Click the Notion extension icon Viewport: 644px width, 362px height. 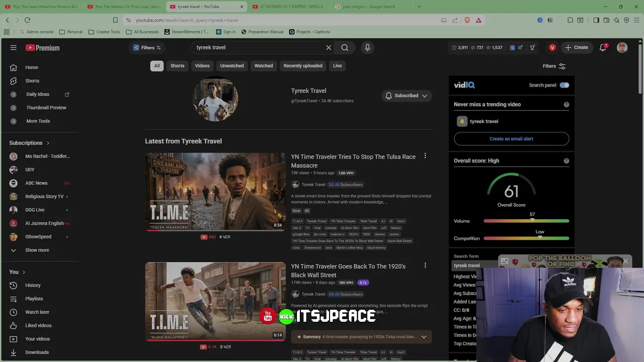coord(550,20)
